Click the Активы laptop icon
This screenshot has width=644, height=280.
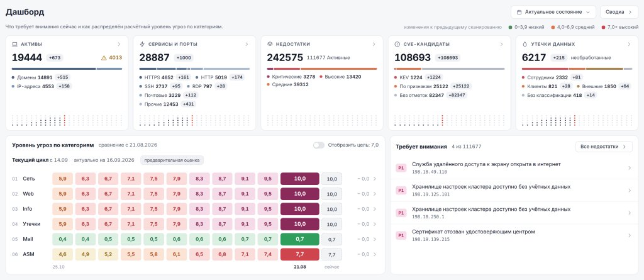pyautogui.click(x=14, y=44)
